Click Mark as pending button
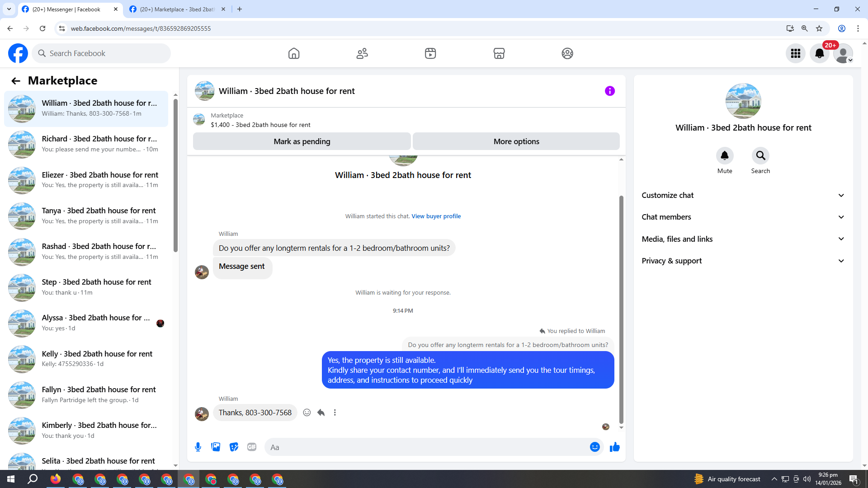 point(302,141)
